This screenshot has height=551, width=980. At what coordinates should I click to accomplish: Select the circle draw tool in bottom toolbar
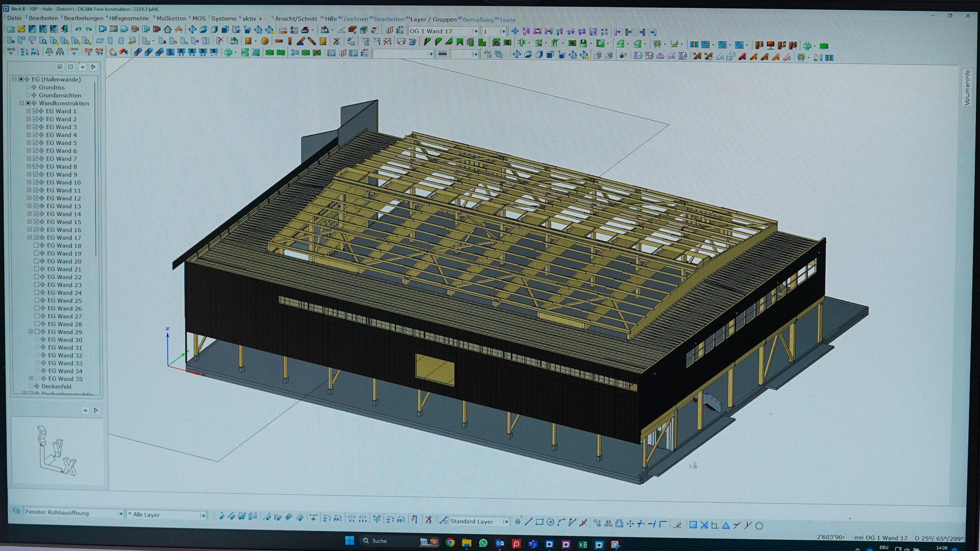(x=550, y=522)
